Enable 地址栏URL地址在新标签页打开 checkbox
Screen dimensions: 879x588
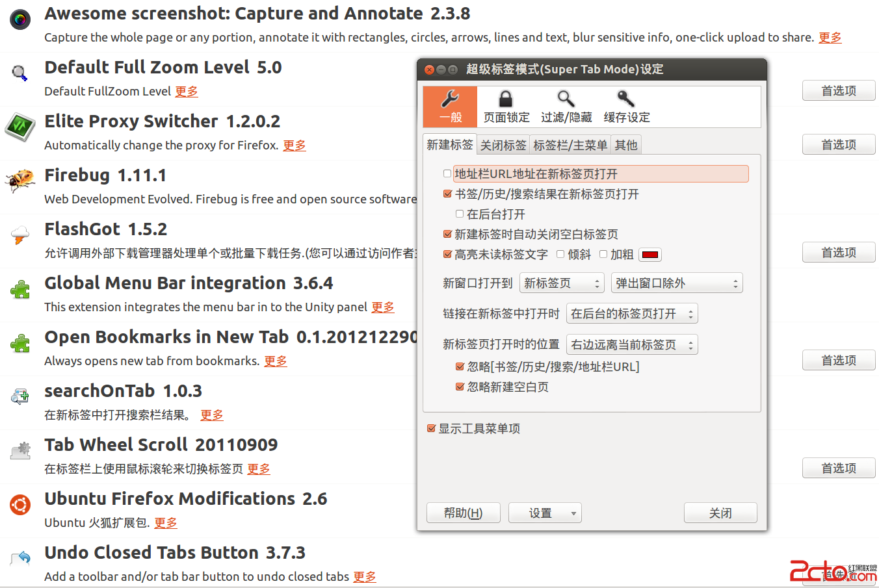(447, 173)
